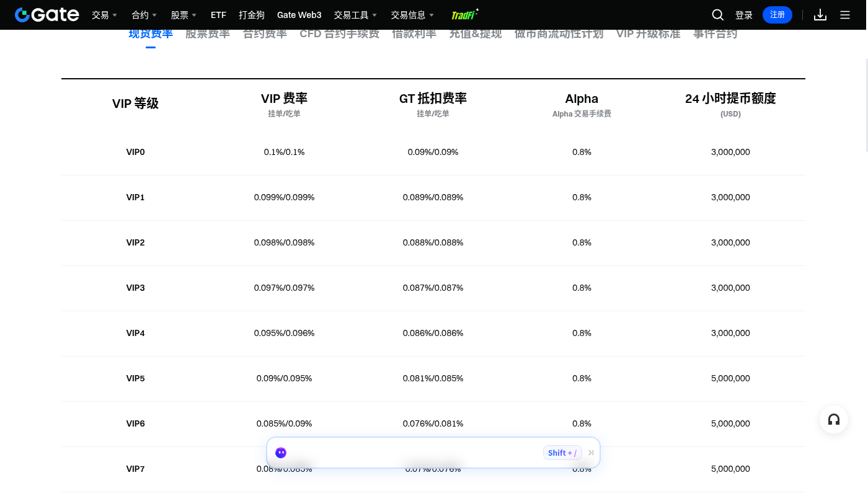
Task: Switch to the 做市商流动性计划 tab
Action: coord(559,34)
